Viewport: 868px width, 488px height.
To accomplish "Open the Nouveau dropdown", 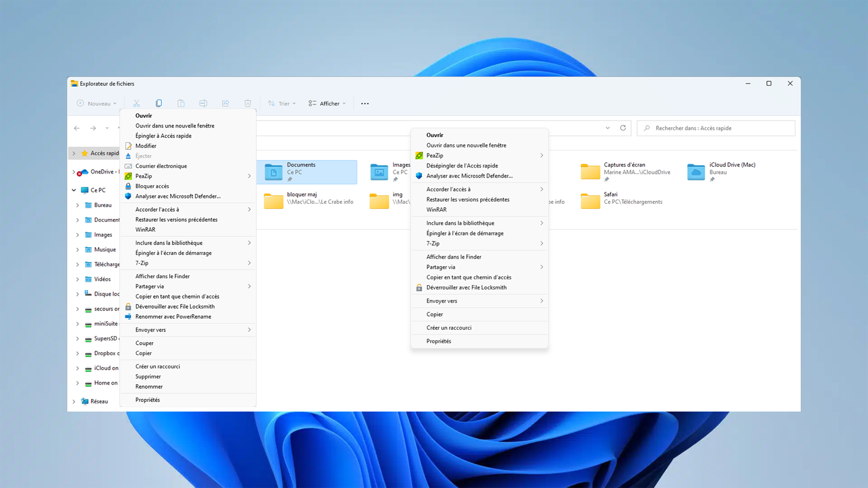I will [x=98, y=103].
